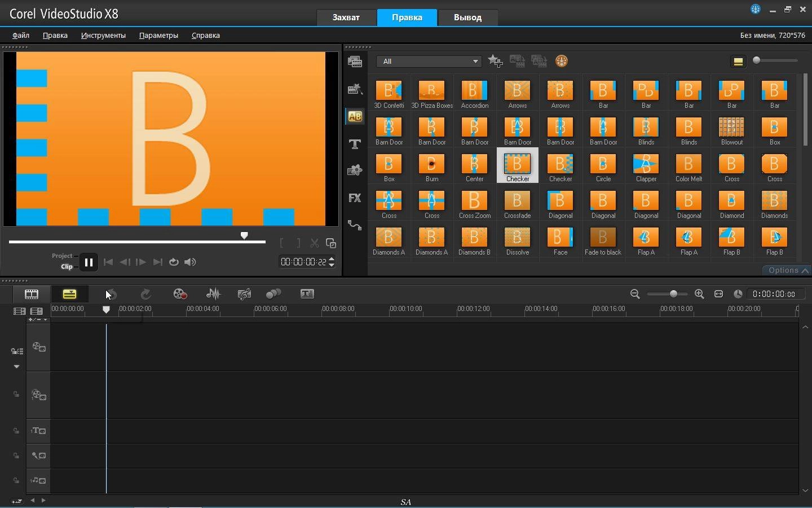
Task: Open the Record/Capture Option
Action: (180, 294)
